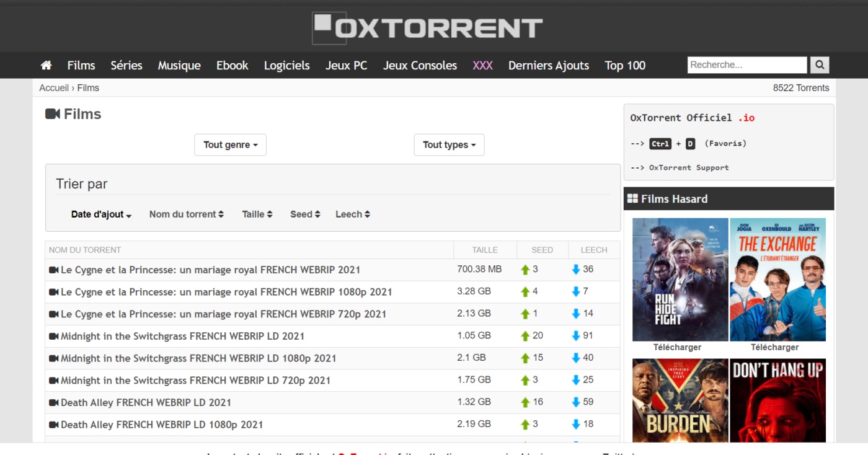Open the Tout genre dropdown
This screenshot has height=455, width=868.
(x=231, y=144)
